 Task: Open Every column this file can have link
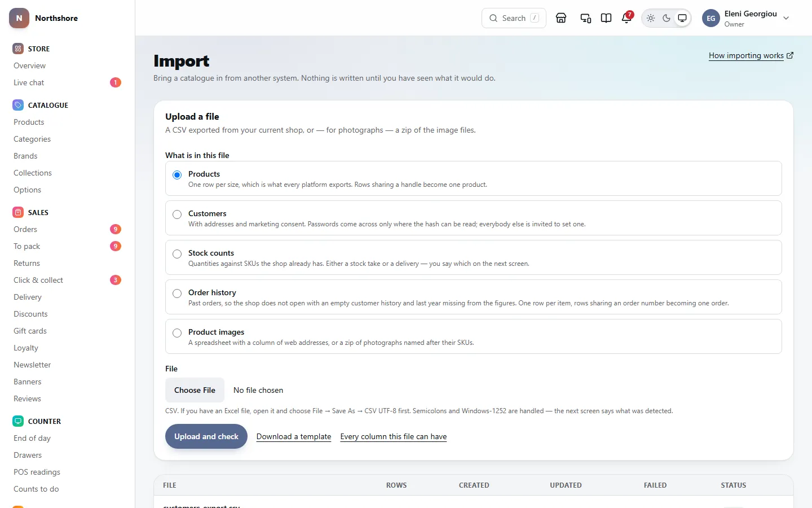[394, 436]
